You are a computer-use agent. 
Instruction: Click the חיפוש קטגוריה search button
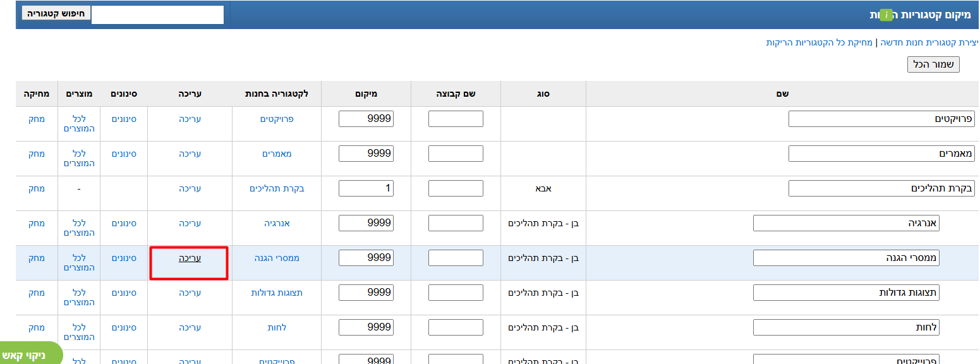[56, 13]
